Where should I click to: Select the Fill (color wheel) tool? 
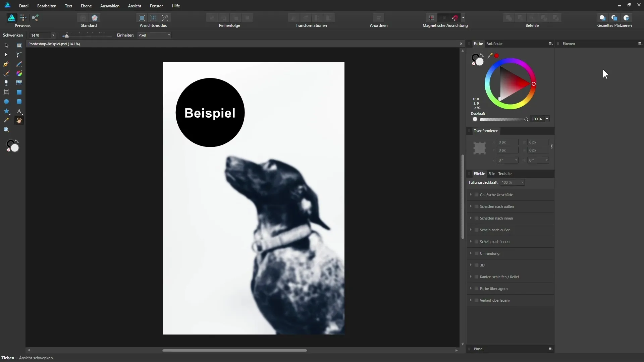(19, 73)
